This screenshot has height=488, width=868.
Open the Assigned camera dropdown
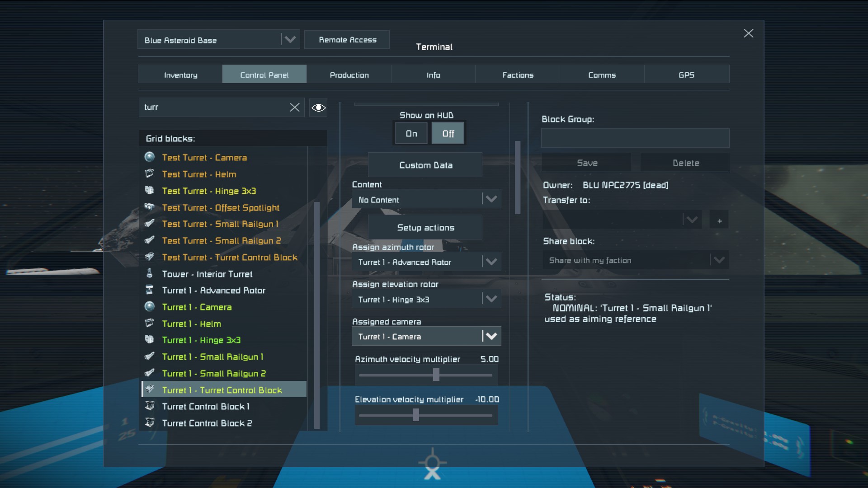tap(491, 336)
